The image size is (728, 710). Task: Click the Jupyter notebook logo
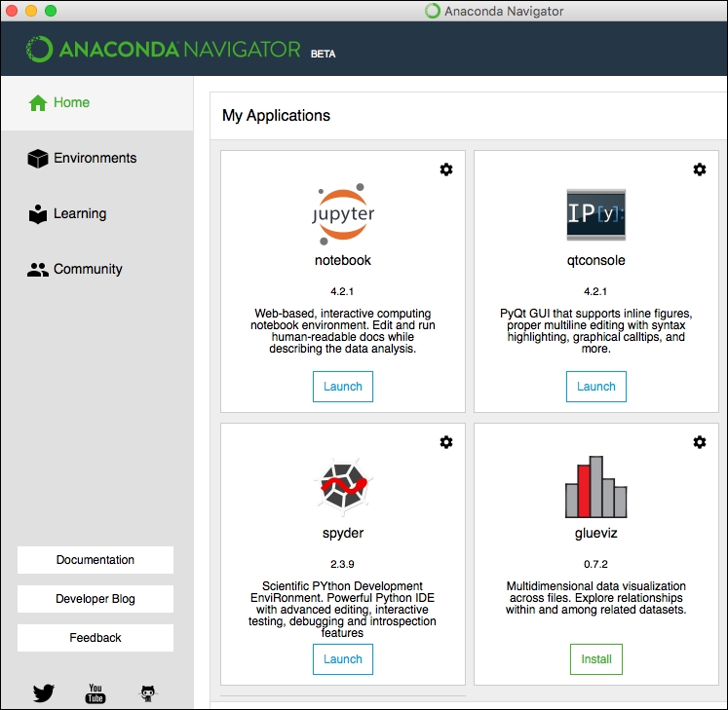[x=343, y=214]
